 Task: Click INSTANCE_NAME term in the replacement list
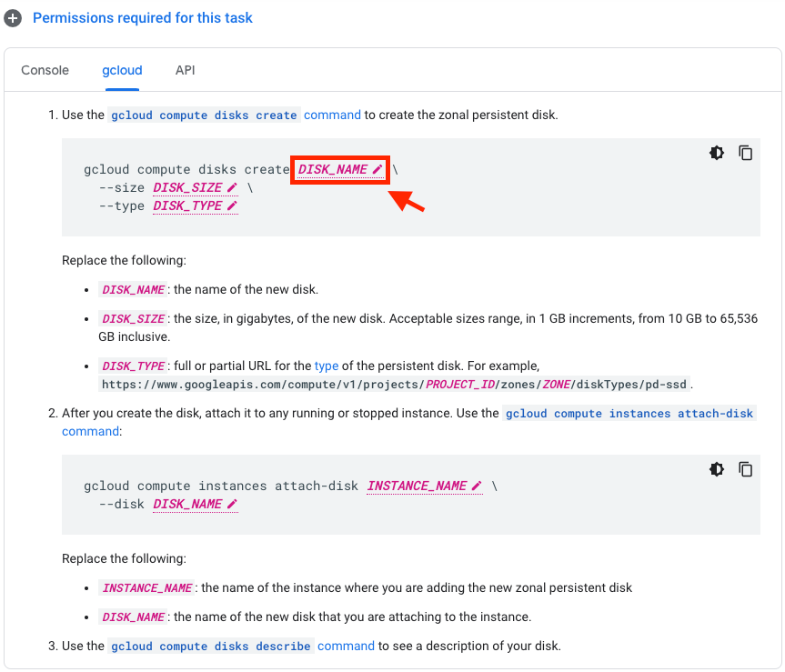[147, 588]
